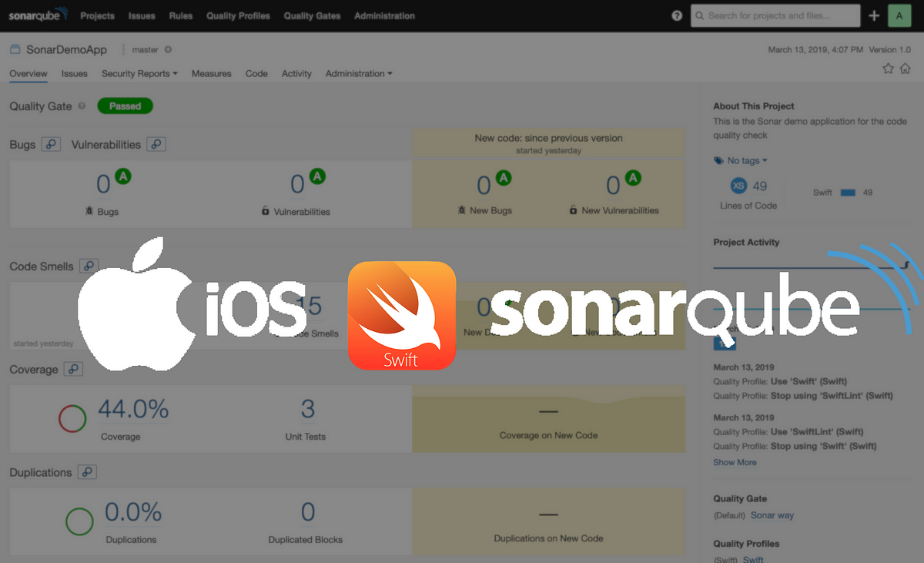Click the Swift language blue bar
The width and height of the screenshot is (924, 563).
click(848, 193)
